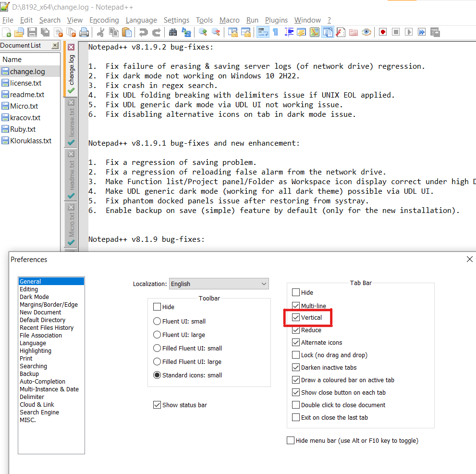
Task: Open Replace using the toolbar icon
Action: [186, 32]
